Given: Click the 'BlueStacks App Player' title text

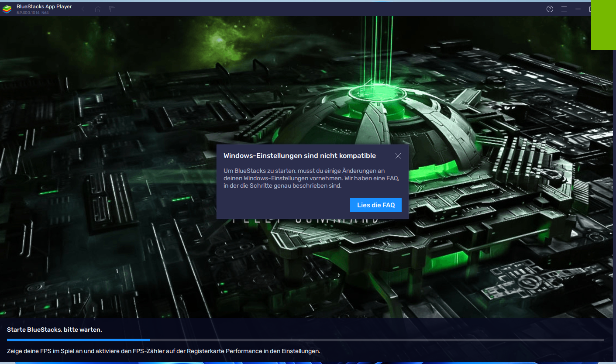Looking at the screenshot, I should pyautogui.click(x=44, y=7).
